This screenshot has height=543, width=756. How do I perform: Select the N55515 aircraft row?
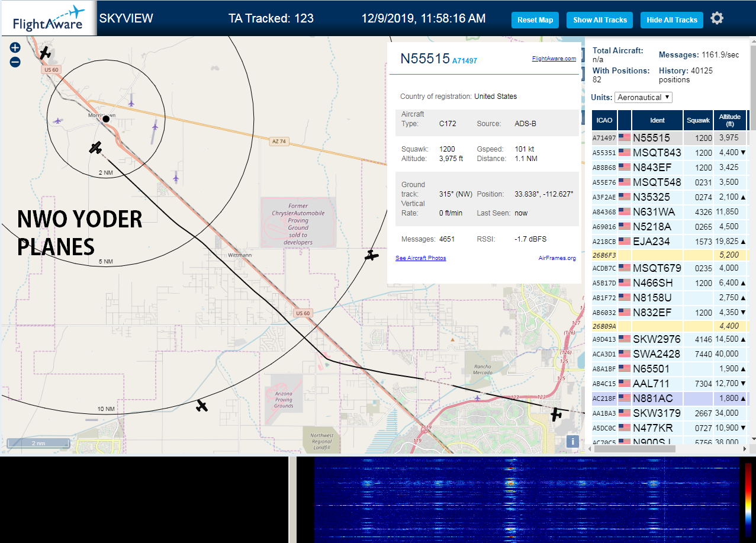coord(670,138)
